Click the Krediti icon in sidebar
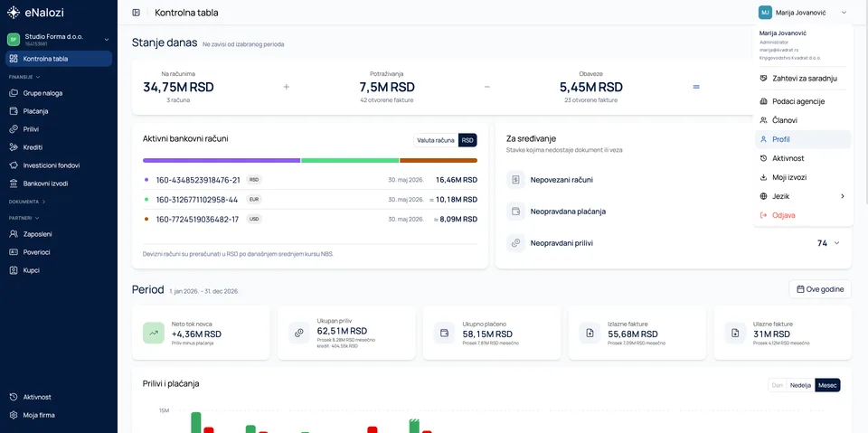Viewport: 868px width, 433px height. (x=14, y=147)
